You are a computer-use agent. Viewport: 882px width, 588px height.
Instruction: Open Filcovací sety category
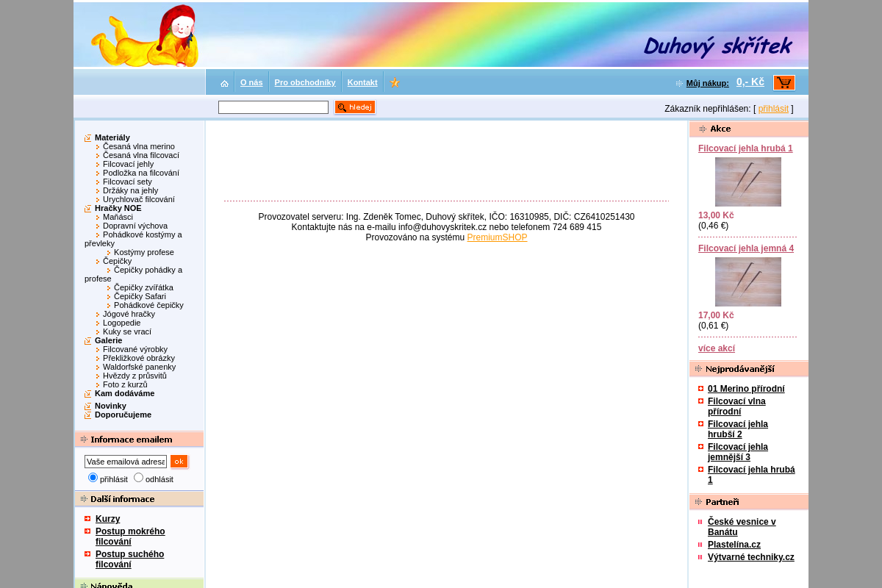click(x=127, y=182)
